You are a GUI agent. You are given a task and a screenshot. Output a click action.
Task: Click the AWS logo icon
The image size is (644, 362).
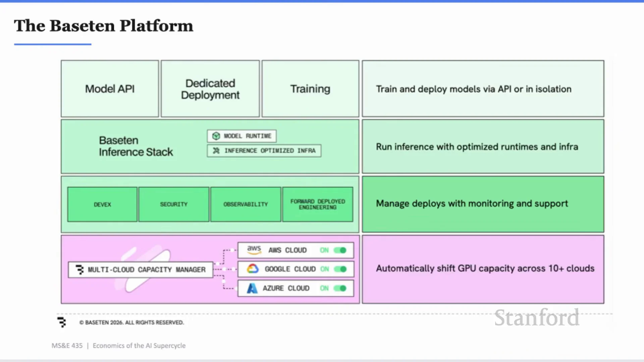pyautogui.click(x=254, y=250)
